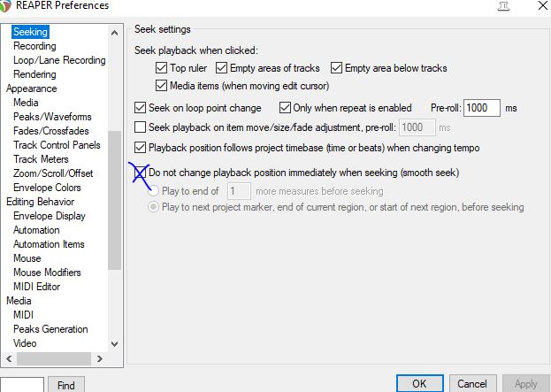551x392 pixels.
Task: Click the Cancel button
Action: tap(472, 383)
